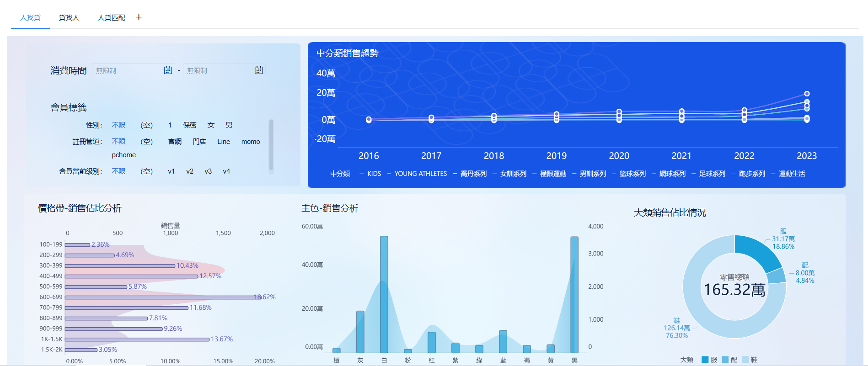Viewport: 868px width, 366px height.
Task: Choose 官網 registration channel
Action: tap(175, 142)
